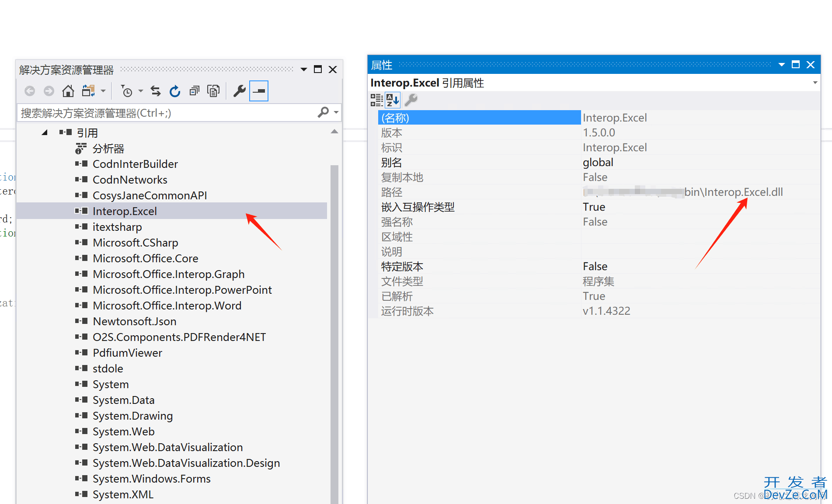Click the search magnifier icon

[x=323, y=113]
